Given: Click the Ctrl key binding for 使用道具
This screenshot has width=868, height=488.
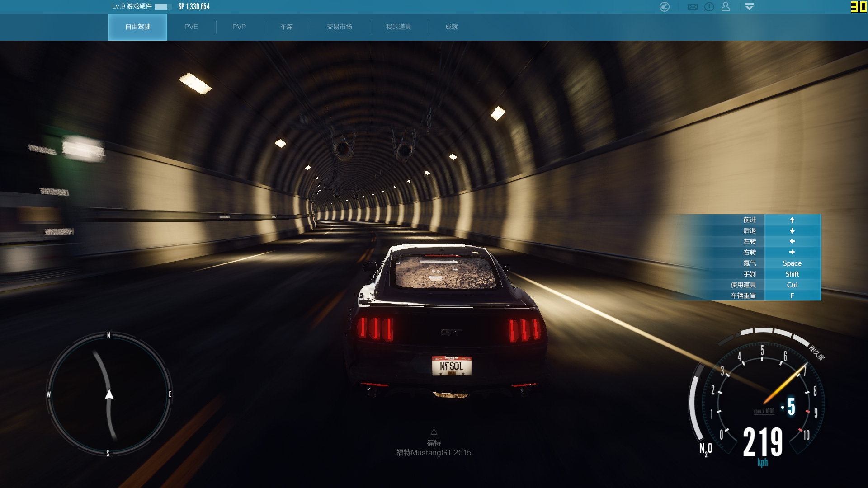Looking at the screenshot, I should point(792,285).
